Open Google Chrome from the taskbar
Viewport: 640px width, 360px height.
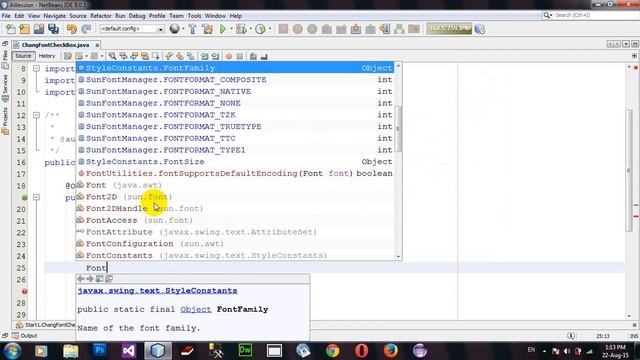click(333, 350)
